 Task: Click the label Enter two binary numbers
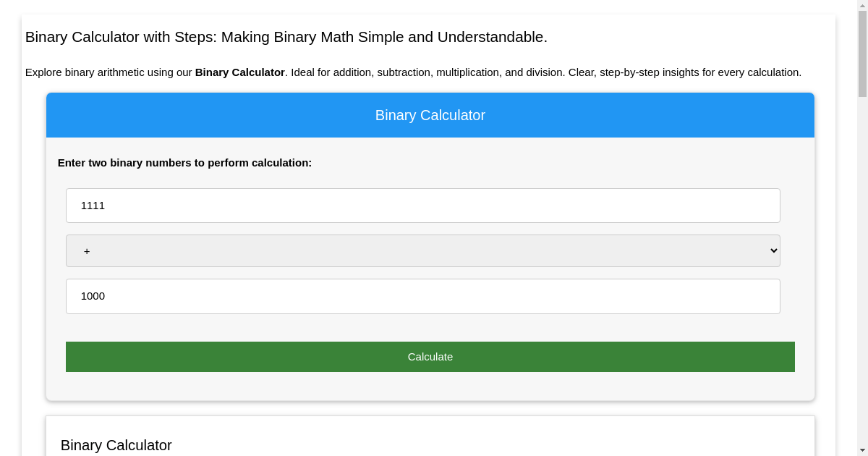click(184, 163)
